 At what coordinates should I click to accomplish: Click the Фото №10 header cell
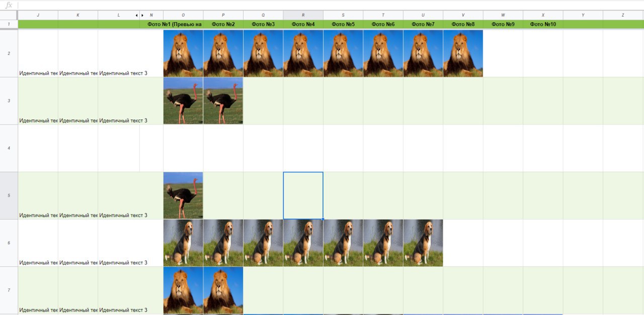543,24
